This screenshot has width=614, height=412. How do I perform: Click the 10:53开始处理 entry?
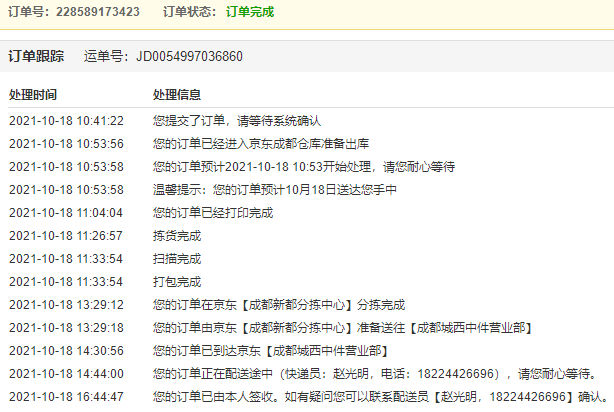pyautogui.click(x=304, y=167)
